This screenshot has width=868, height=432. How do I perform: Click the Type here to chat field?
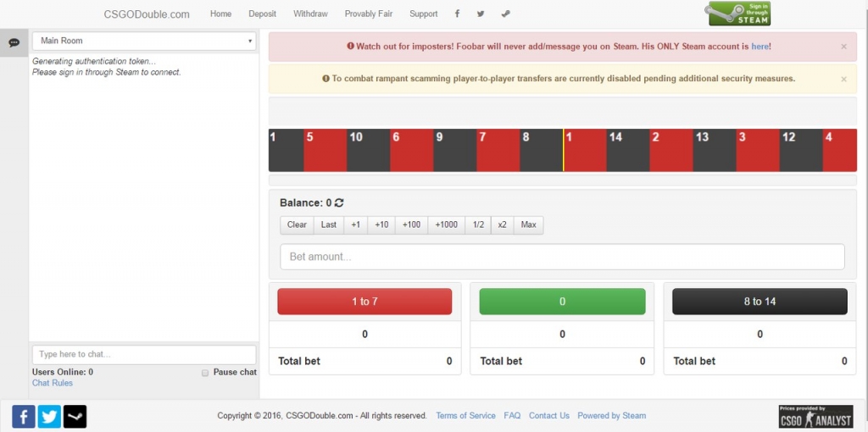(144, 355)
